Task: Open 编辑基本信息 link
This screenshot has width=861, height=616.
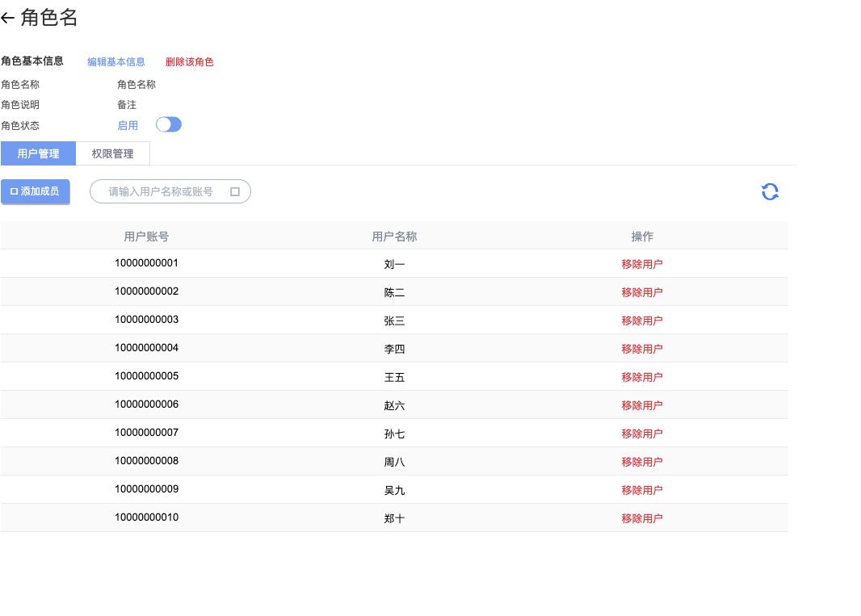Action: coord(115,62)
